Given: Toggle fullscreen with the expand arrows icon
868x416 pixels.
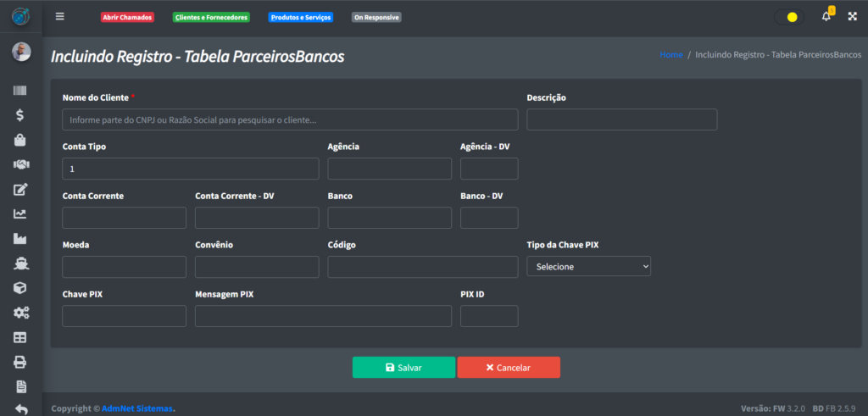Looking at the screenshot, I should [852, 16].
